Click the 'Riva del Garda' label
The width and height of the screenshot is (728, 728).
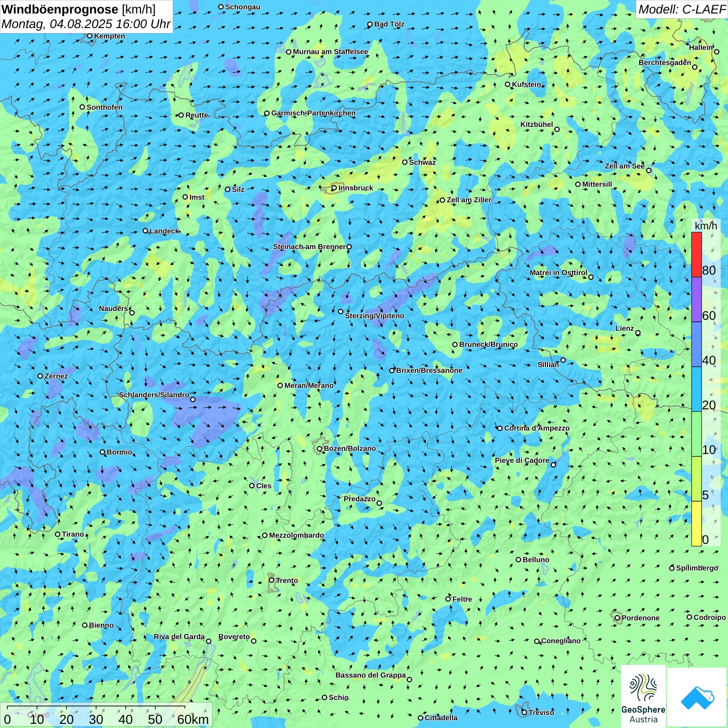[x=179, y=636]
